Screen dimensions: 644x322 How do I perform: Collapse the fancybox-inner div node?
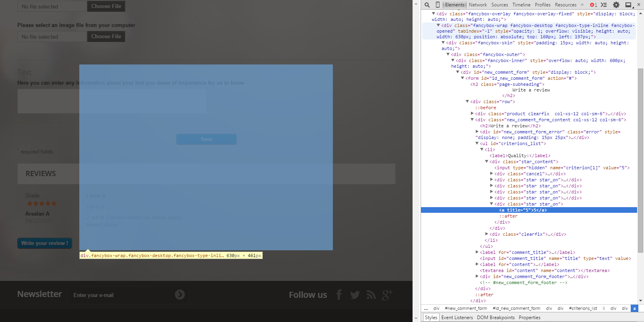click(453, 60)
